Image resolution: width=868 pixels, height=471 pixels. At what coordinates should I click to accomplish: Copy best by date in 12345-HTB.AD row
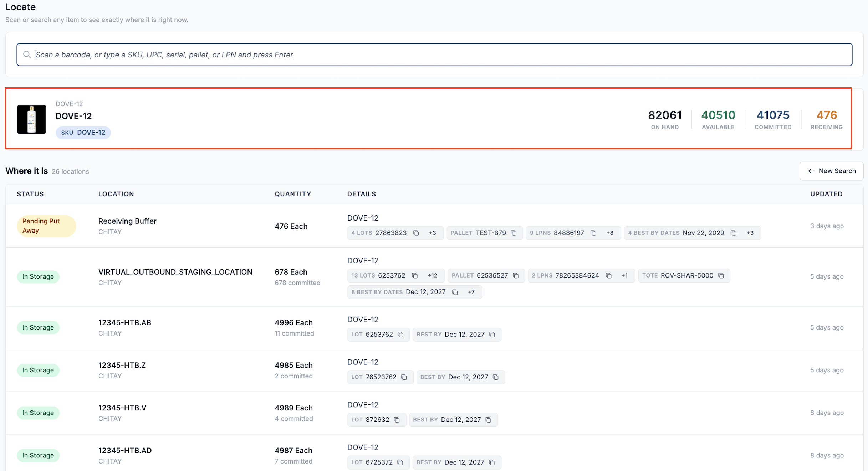coord(492,462)
